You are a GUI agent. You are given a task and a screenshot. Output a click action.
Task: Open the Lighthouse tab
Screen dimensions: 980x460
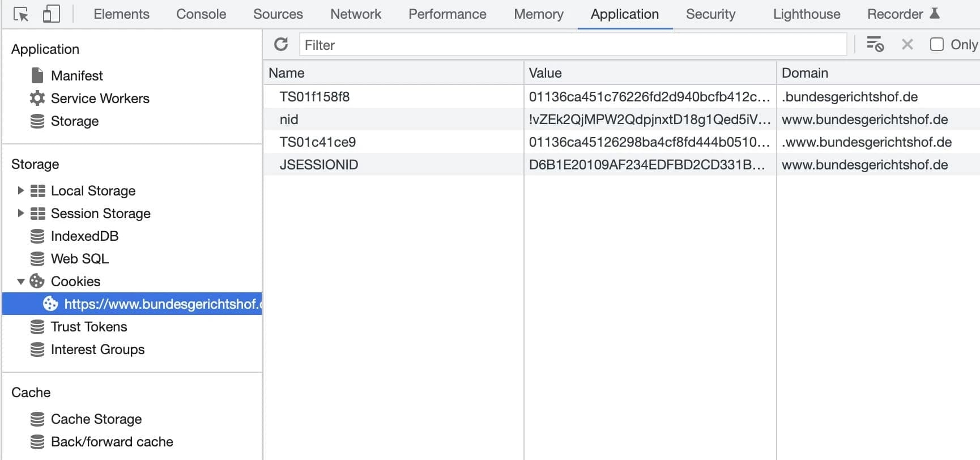pyautogui.click(x=806, y=14)
